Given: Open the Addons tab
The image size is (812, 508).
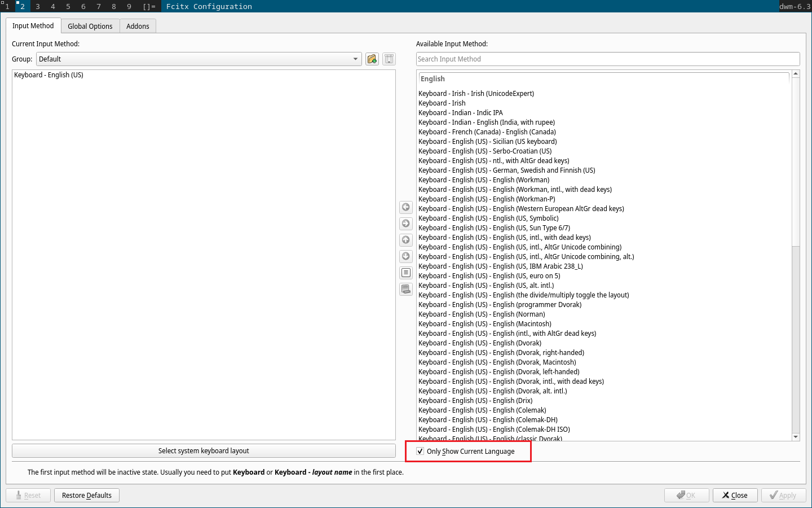Looking at the screenshot, I should tap(138, 27).
